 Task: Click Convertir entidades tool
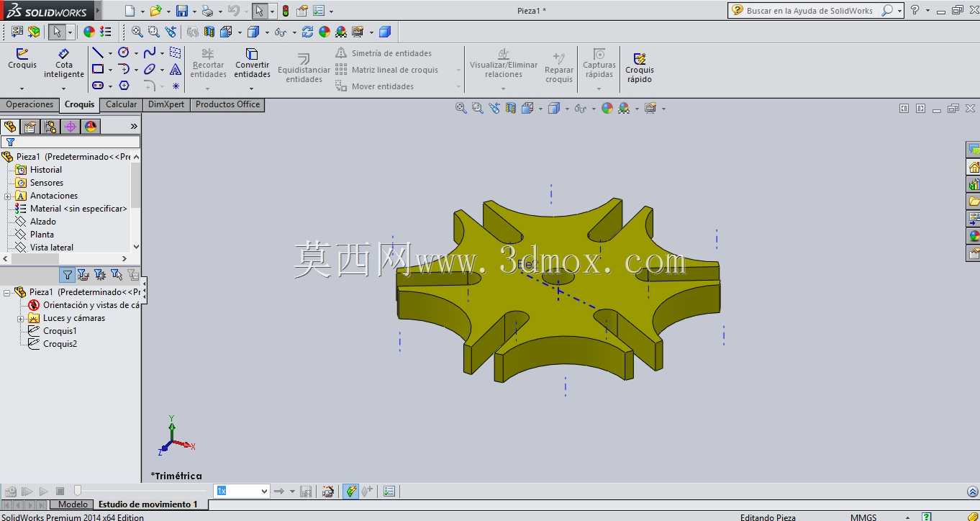252,63
